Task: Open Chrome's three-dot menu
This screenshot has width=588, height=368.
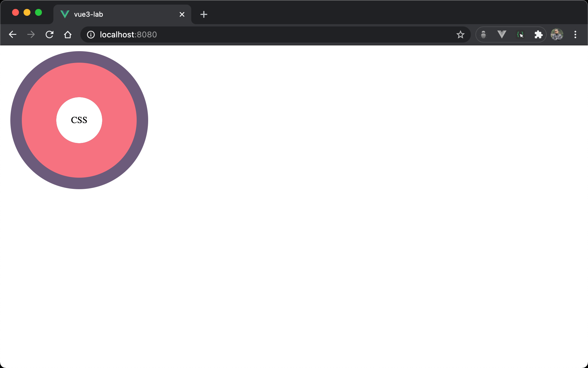Action: point(575,34)
